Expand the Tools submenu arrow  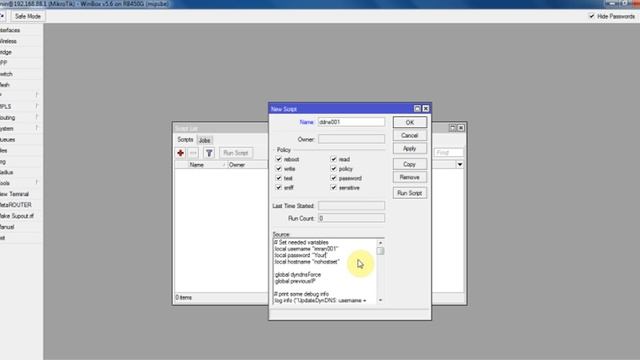[37, 183]
